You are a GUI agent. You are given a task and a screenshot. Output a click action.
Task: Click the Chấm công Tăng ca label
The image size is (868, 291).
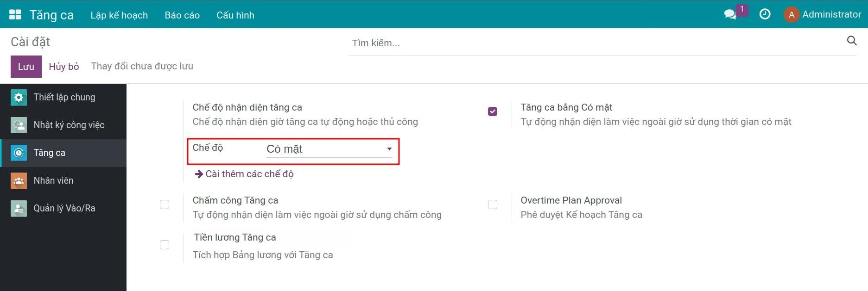tap(235, 200)
